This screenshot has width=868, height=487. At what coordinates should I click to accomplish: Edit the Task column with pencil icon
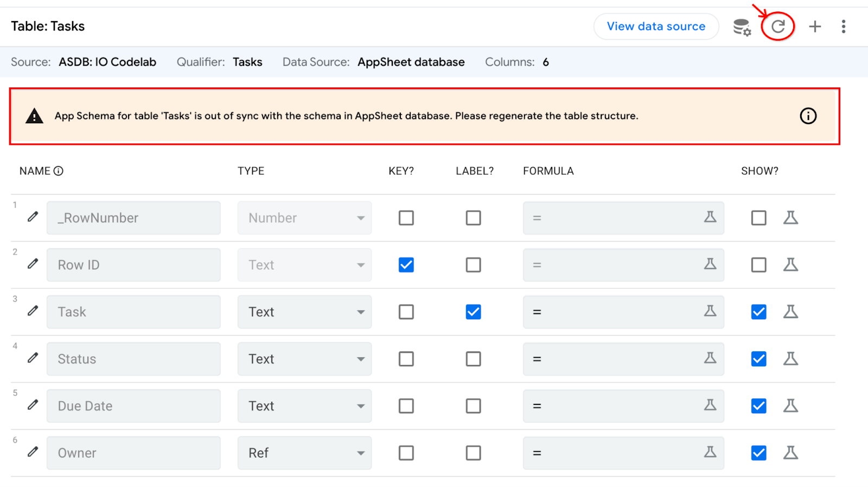click(x=33, y=311)
